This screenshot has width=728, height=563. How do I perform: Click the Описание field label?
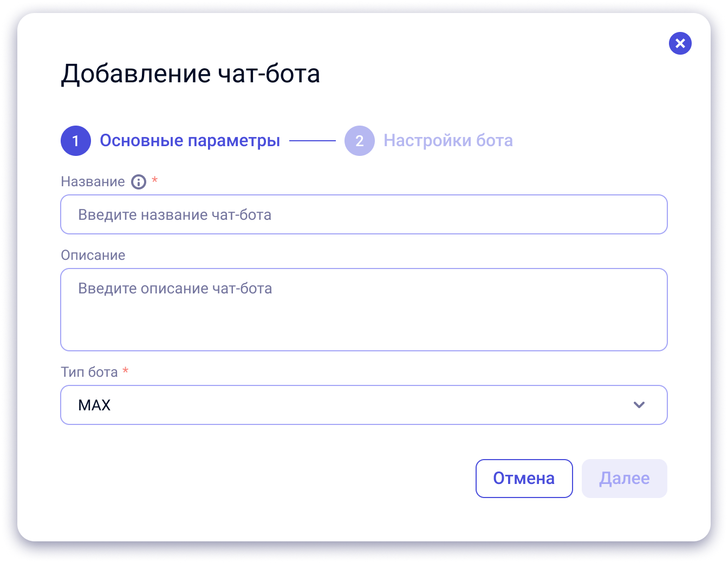[93, 255]
